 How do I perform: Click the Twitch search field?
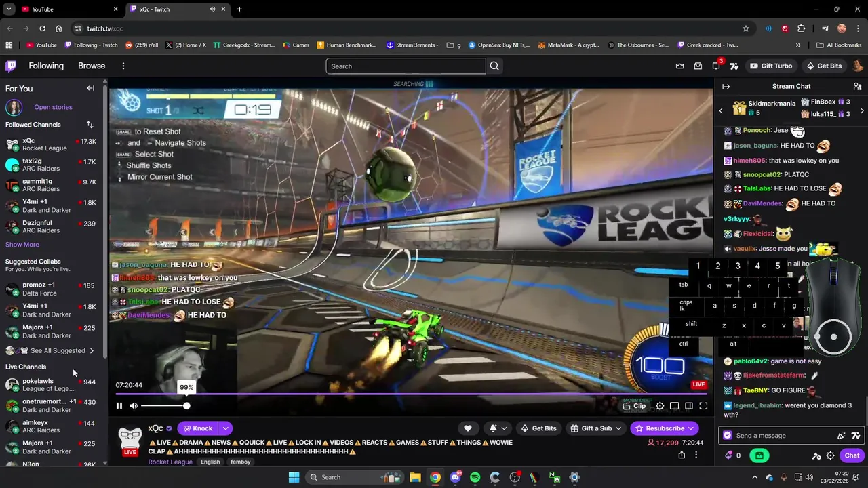tap(406, 66)
